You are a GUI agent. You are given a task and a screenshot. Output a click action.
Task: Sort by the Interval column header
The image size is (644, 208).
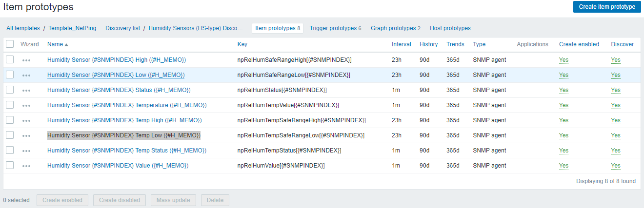click(x=401, y=44)
